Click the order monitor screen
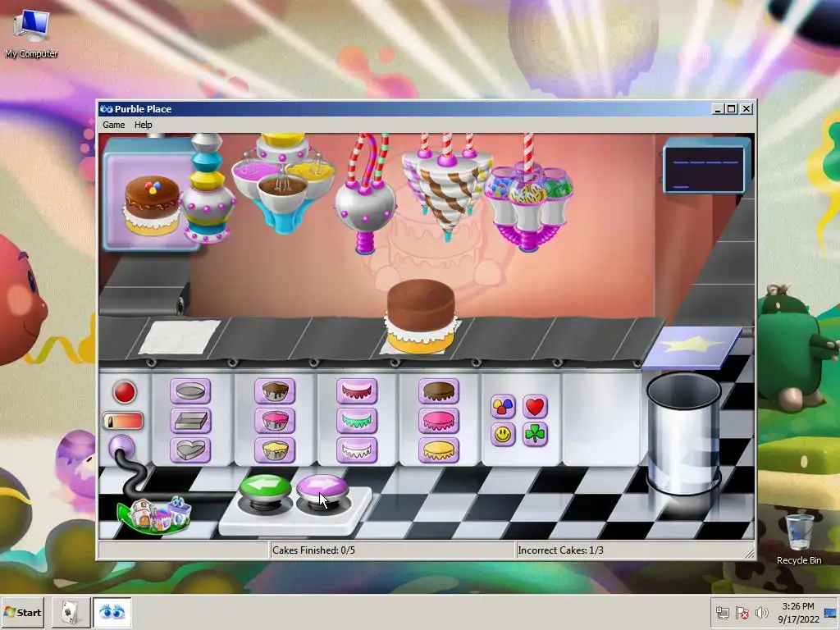Viewport: 840px width, 630px height. pyautogui.click(x=707, y=166)
